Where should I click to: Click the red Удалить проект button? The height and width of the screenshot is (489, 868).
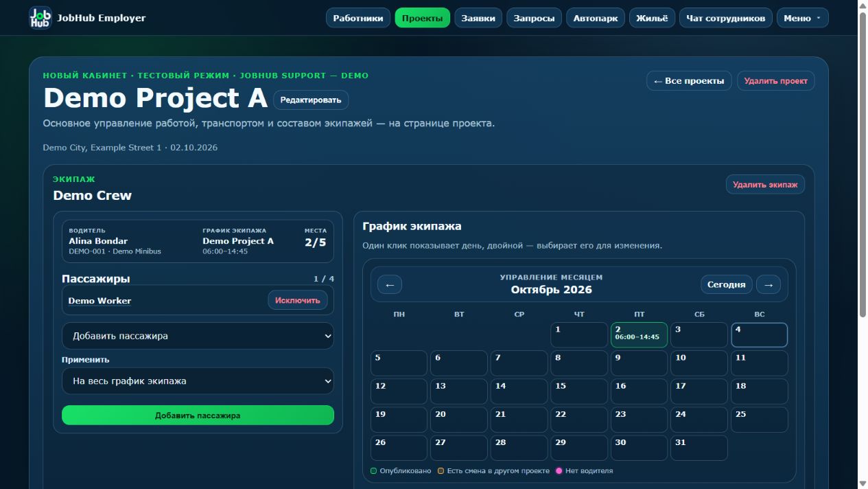tap(776, 81)
